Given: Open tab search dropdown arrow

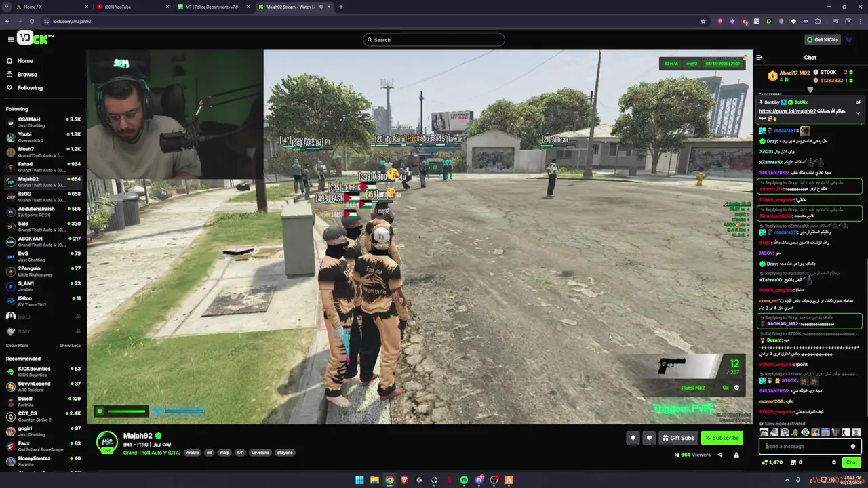Looking at the screenshot, I should [x=7, y=7].
